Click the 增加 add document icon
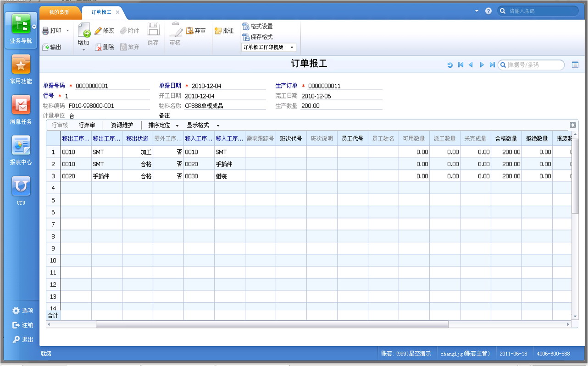 (x=83, y=30)
